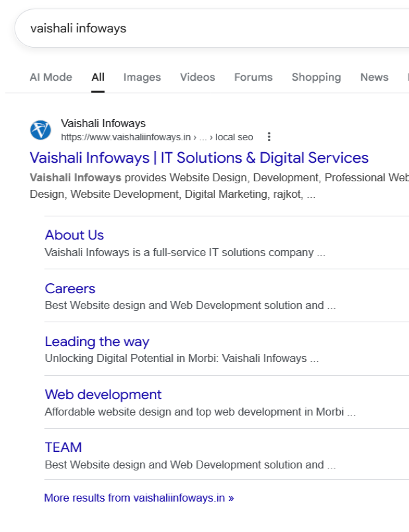Open the About Us sitelink
Screen dimensions: 409x532
pos(74,235)
